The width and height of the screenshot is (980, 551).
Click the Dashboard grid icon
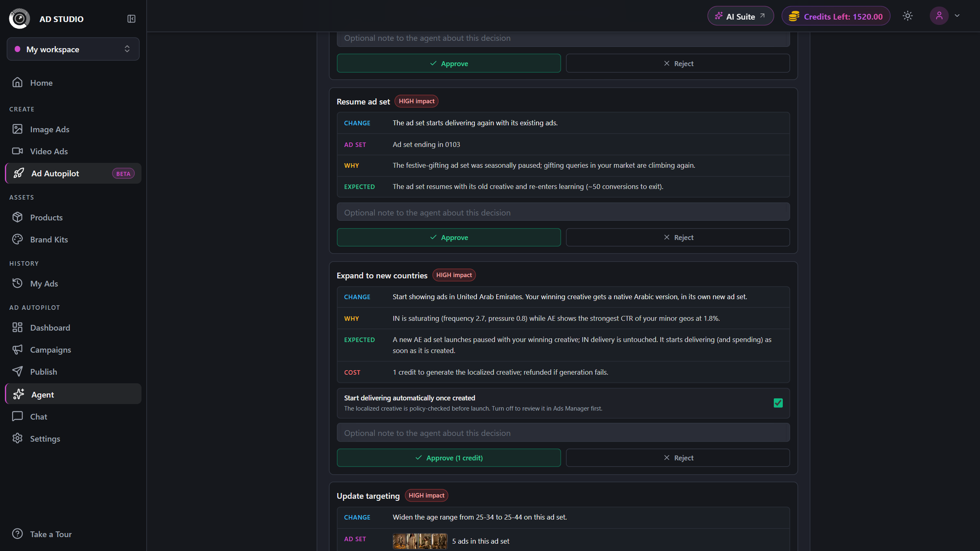pos(17,327)
